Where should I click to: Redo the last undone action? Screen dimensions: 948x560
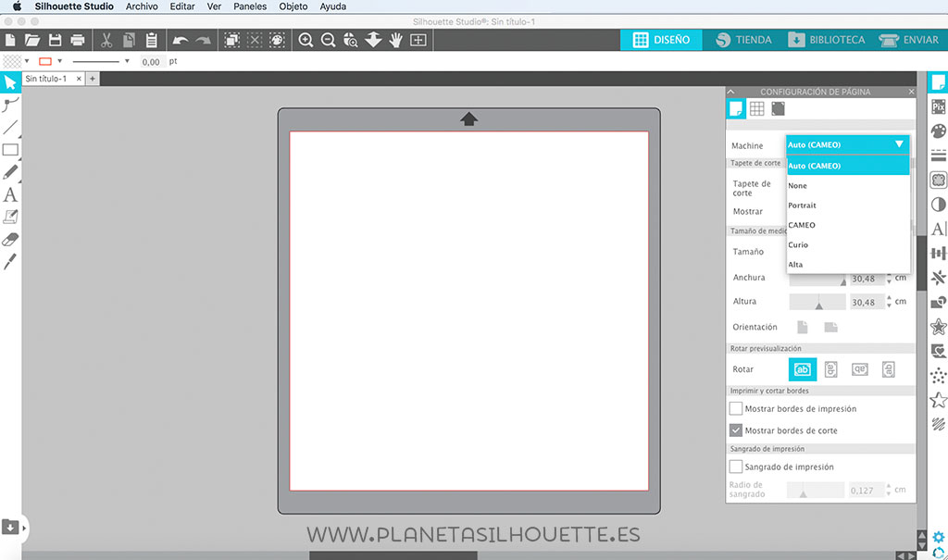tap(203, 41)
